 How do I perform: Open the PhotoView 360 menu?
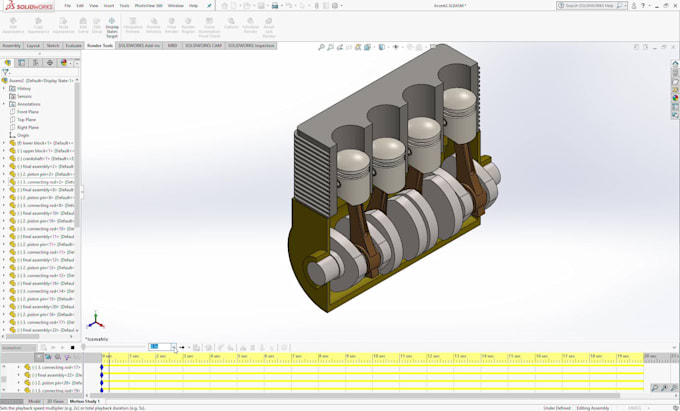tap(149, 6)
